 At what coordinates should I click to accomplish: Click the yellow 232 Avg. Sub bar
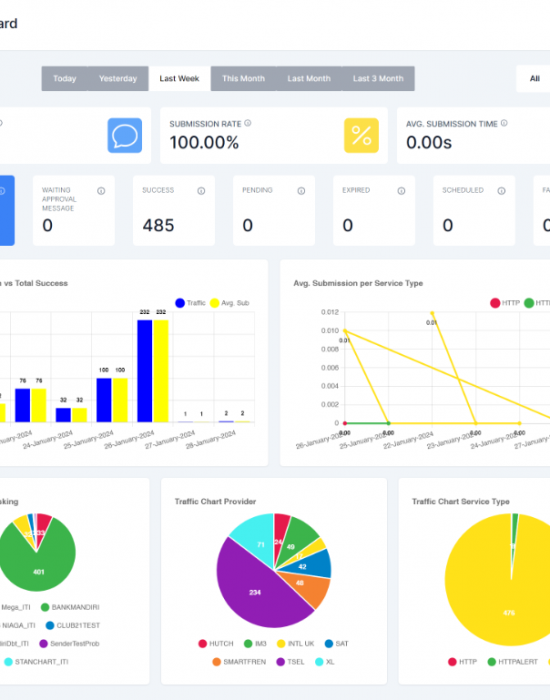click(161, 371)
